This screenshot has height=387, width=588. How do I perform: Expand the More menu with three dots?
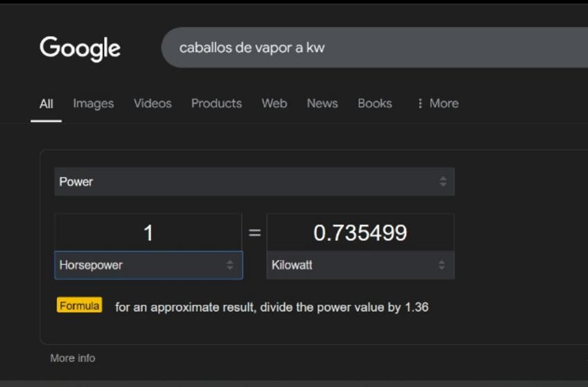[438, 104]
